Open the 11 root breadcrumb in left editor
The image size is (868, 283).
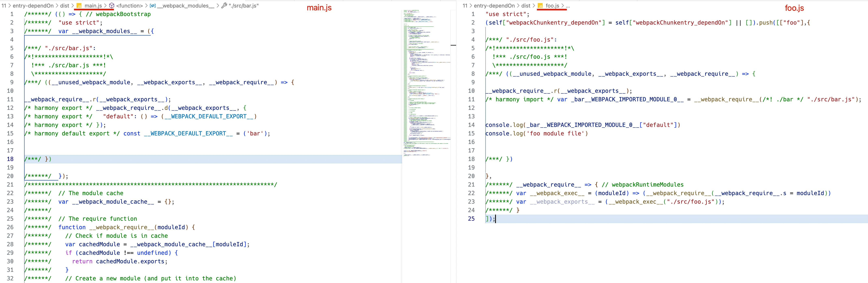(x=4, y=6)
